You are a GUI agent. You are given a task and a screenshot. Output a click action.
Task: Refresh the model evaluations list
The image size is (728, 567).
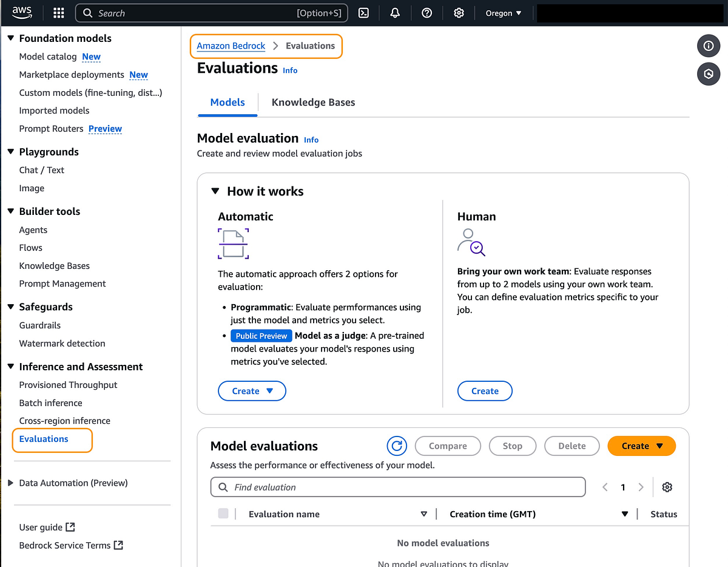pyautogui.click(x=397, y=446)
